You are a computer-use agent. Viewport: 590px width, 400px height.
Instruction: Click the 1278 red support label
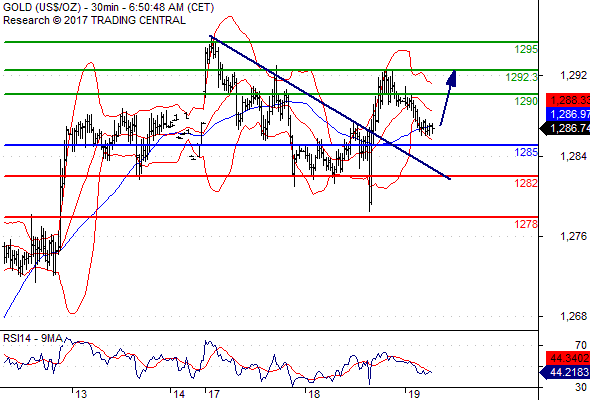pos(526,224)
